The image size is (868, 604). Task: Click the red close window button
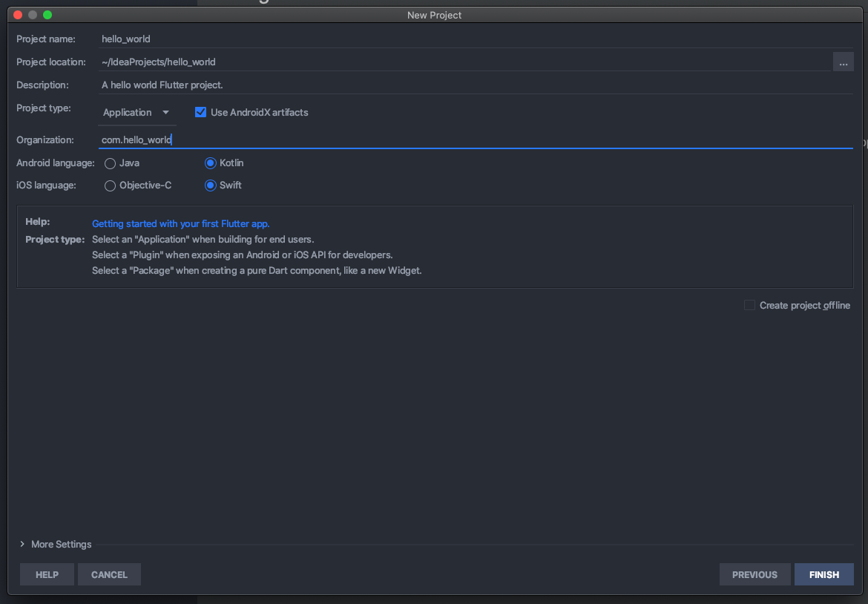[18, 15]
